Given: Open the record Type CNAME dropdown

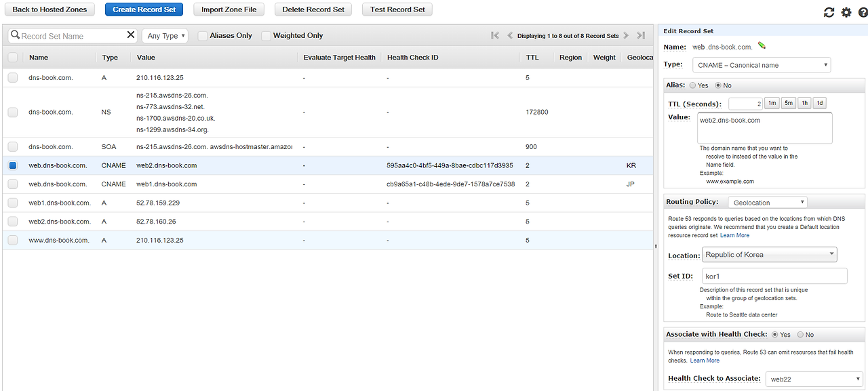Looking at the screenshot, I should tap(762, 65).
